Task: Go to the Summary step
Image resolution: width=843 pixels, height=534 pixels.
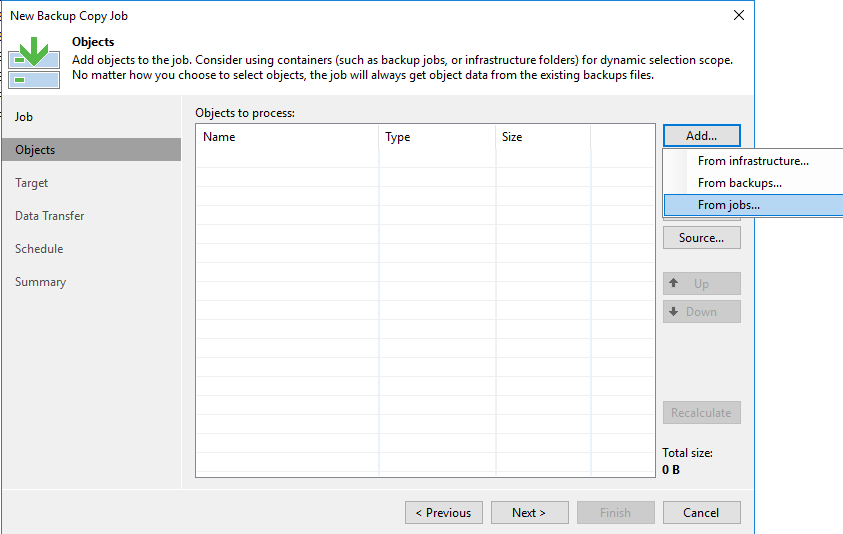Action: [x=40, y=282]
